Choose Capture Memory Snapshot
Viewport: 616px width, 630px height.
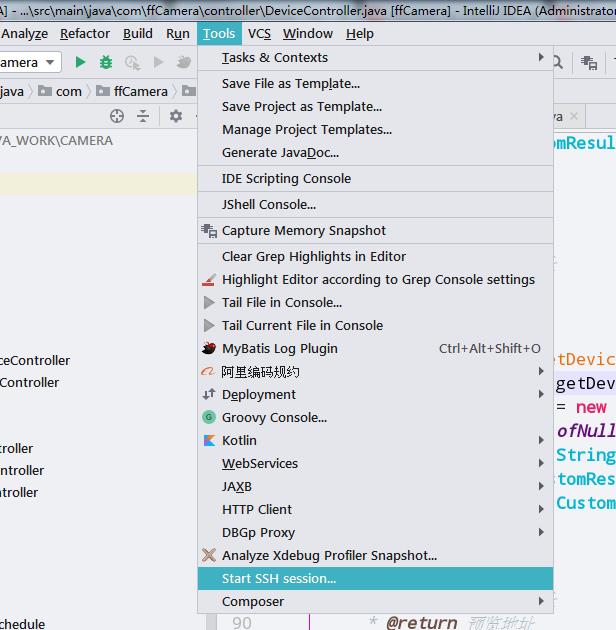point(303,230)
